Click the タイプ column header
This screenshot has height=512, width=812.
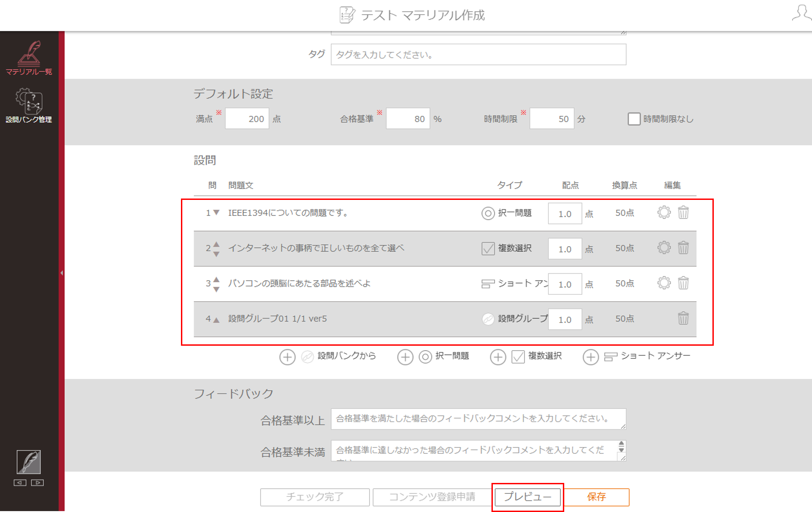(509, 185)
